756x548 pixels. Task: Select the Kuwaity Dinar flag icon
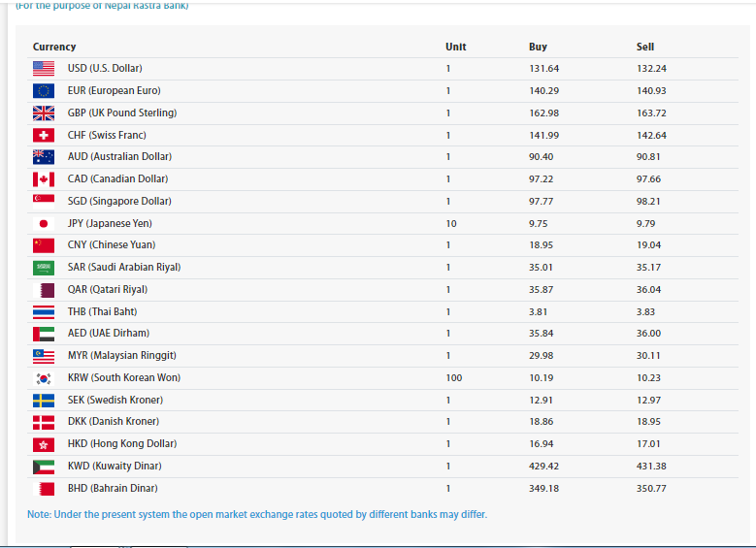pos(44,467)
